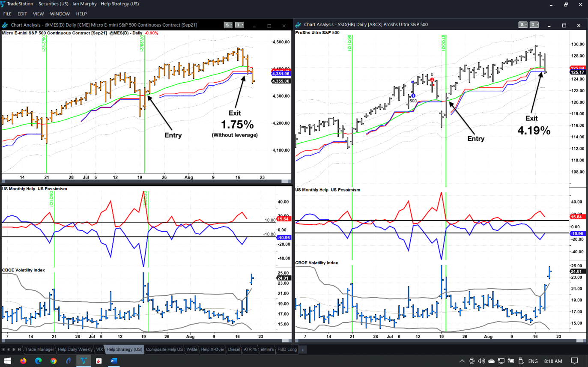Switch to the ATR % tab
Viewport: 588px width, 367px height.
[x=250, y=350]
